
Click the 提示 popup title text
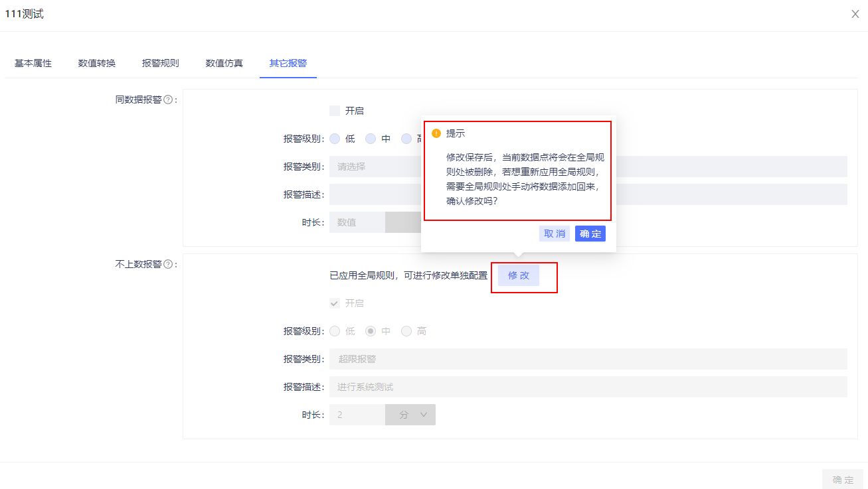tap(456, 133)
